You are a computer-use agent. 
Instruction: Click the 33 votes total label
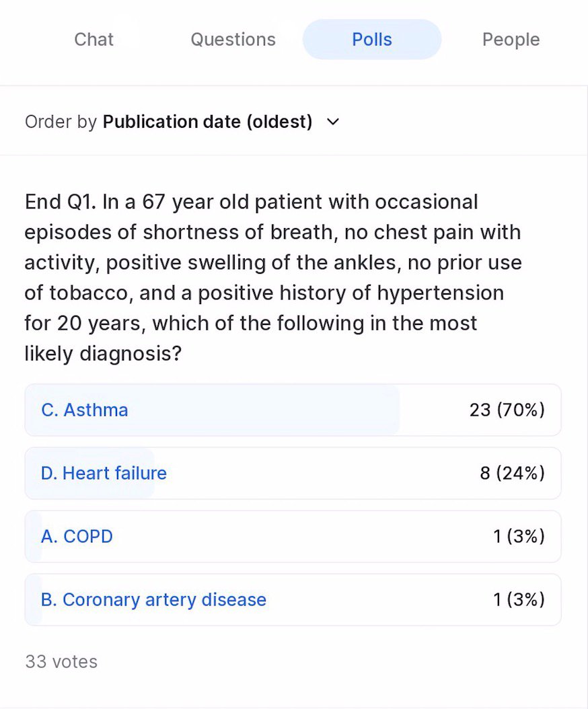61,662
